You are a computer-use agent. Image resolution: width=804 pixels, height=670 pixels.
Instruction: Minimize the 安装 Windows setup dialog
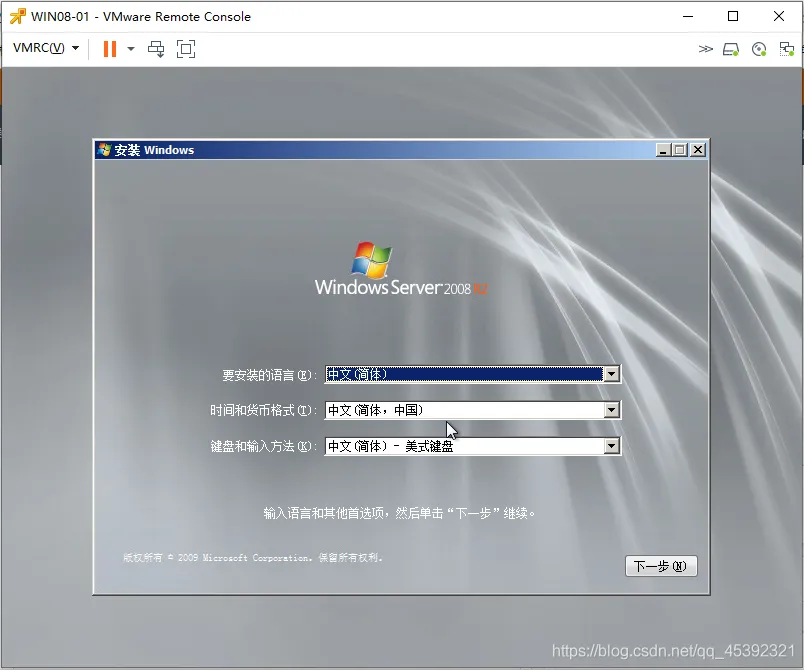(663, 150)
